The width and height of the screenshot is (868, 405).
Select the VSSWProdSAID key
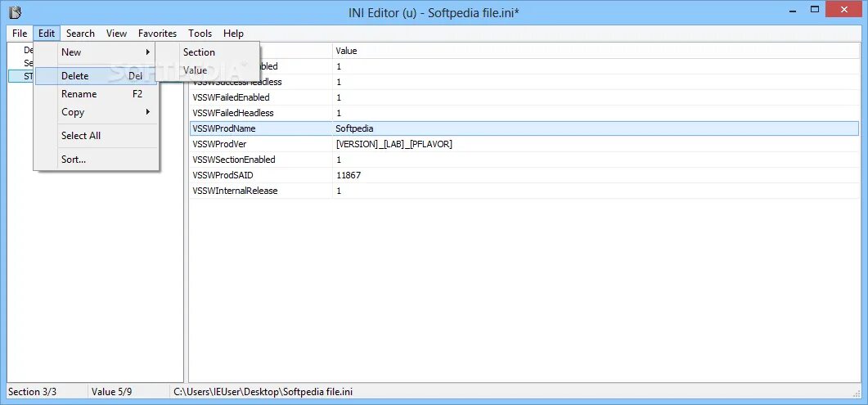[223, 175]
